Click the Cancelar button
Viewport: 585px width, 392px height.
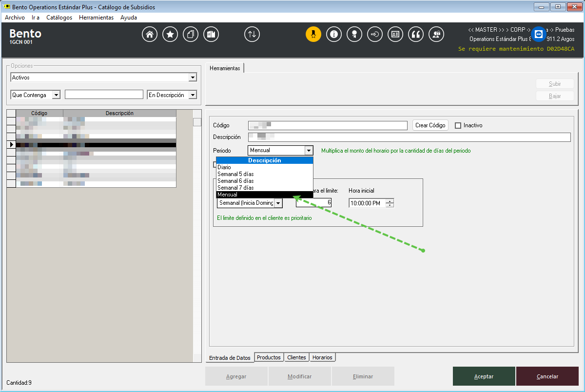(x=547, y=376)
